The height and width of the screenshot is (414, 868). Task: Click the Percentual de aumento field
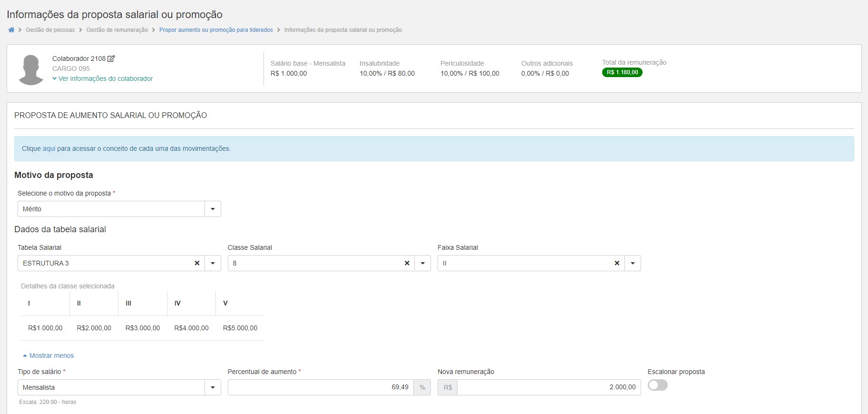321,387
